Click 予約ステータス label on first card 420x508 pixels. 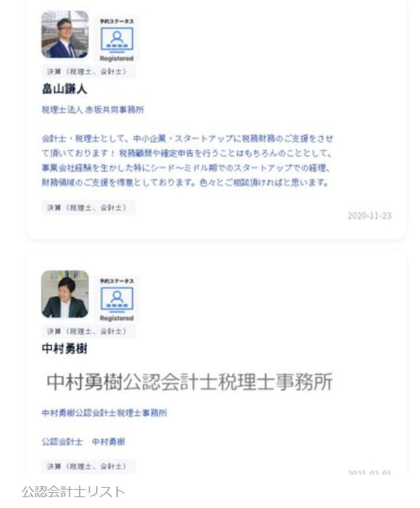click(117, 22)
